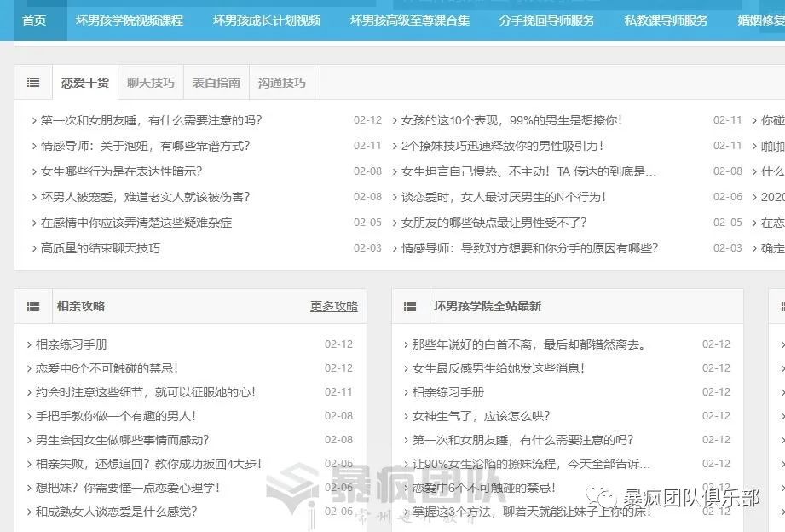Click the list icon in 相亲攻略 panel header
Image resolution: width=785 pixels, height=532 pixels.
33,307
